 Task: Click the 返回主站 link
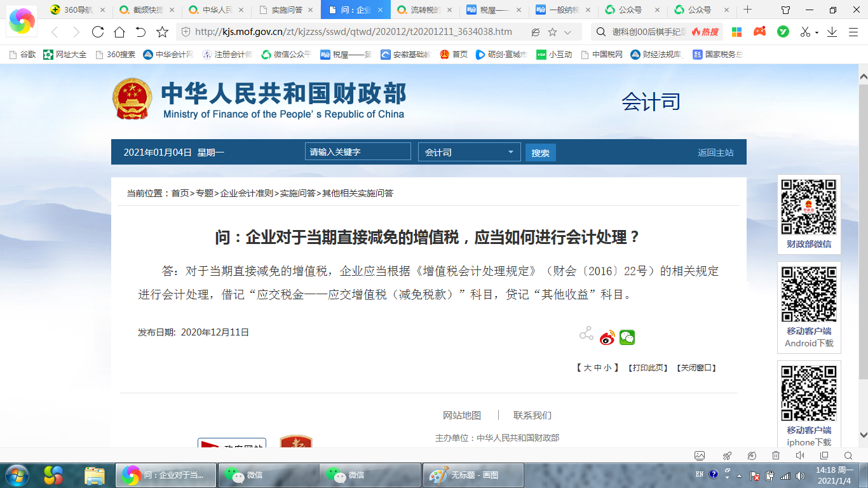[x=715, y=152]
